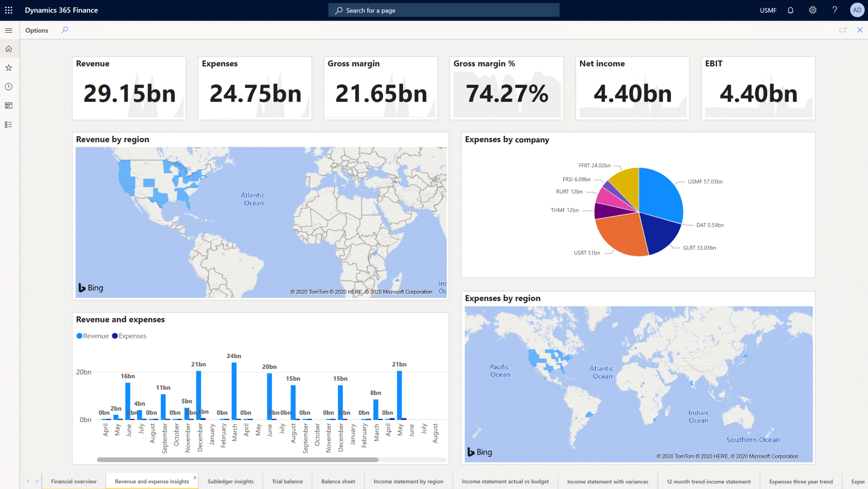Select the Revenue and expense insights tab

tap(152, 481)
